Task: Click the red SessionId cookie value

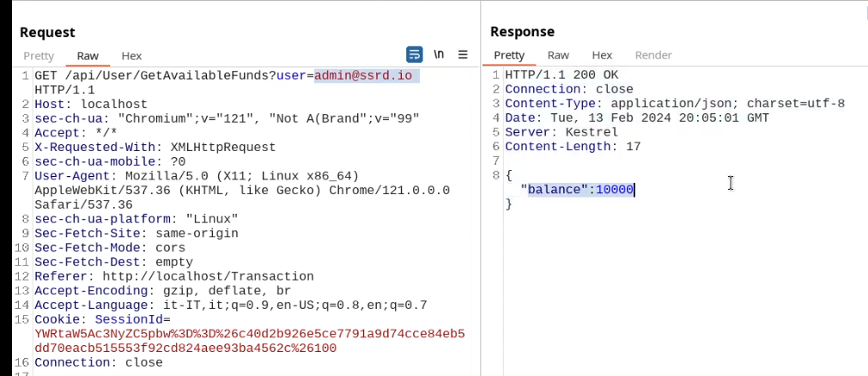Action: click(x=249, y=333)
